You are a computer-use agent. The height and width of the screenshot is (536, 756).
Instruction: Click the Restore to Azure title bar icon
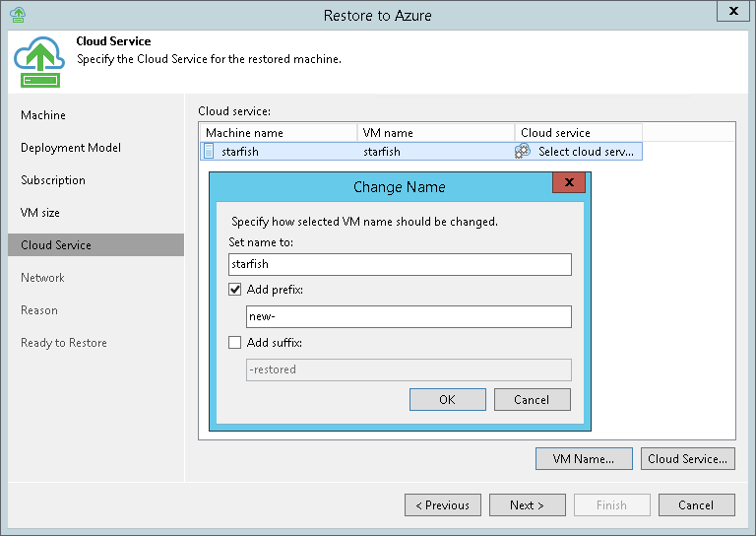point(19,14)
